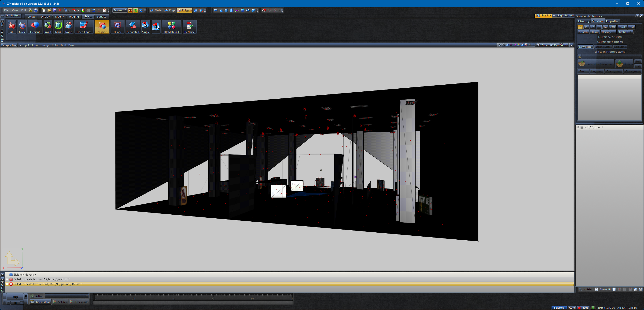Viewport: 644px width, 310px height.
Task: Open the Damage state dropdown arrow
Action: [615, 32]
